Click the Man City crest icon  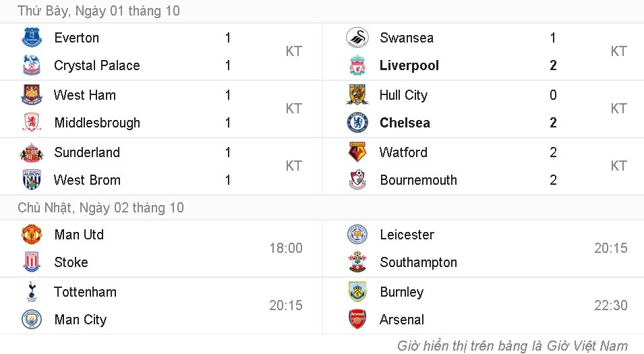(32, 320)
